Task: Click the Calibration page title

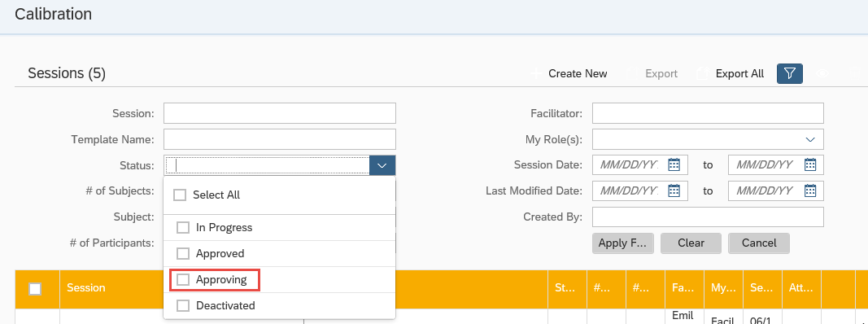Action: 53,14
